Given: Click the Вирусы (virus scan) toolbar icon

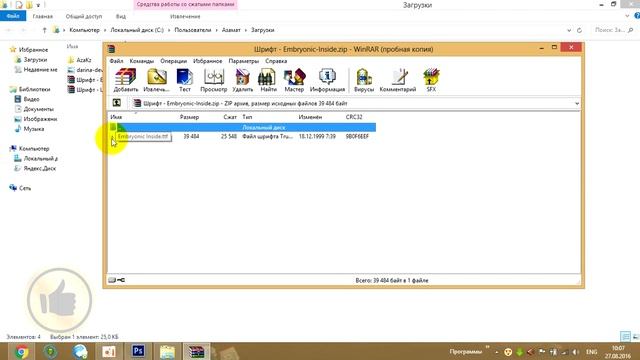Looking at the screenshot, I should pyautogui.click(x=364, y=80).
